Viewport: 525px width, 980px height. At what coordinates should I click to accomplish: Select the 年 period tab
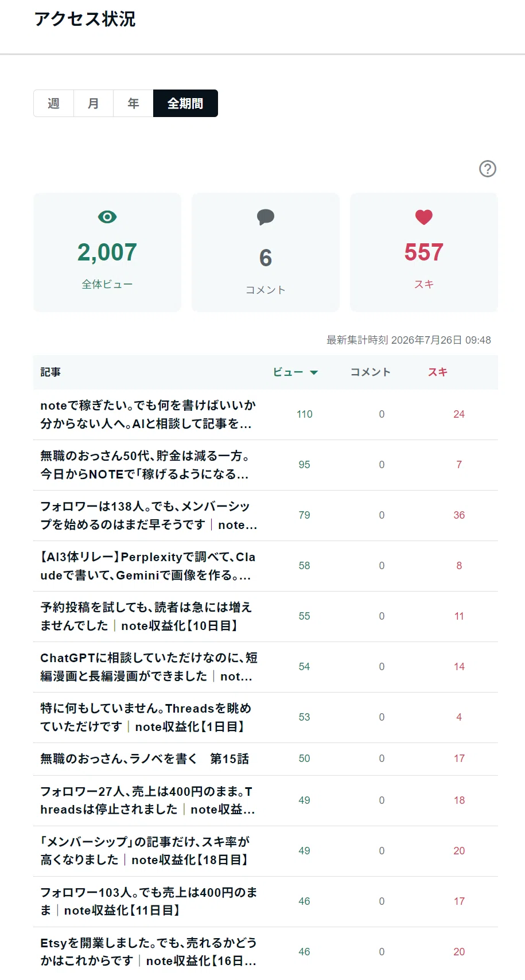133,103
